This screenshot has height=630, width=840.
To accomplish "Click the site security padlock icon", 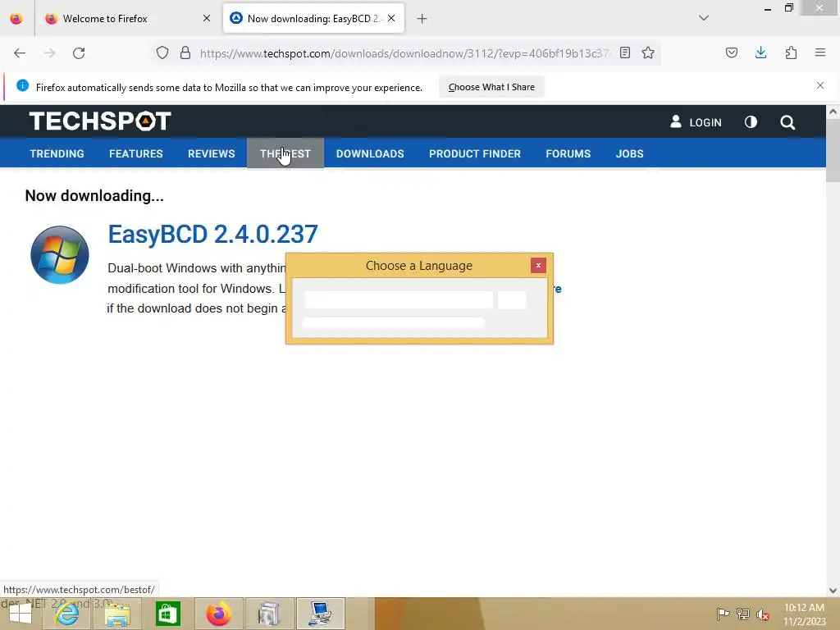I will [185, 53].
